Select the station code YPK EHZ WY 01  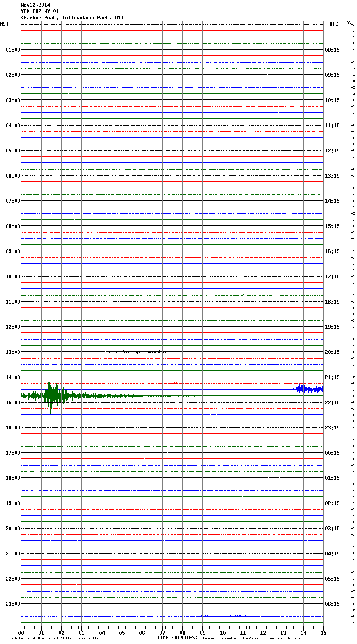click(x=39, y=11)
